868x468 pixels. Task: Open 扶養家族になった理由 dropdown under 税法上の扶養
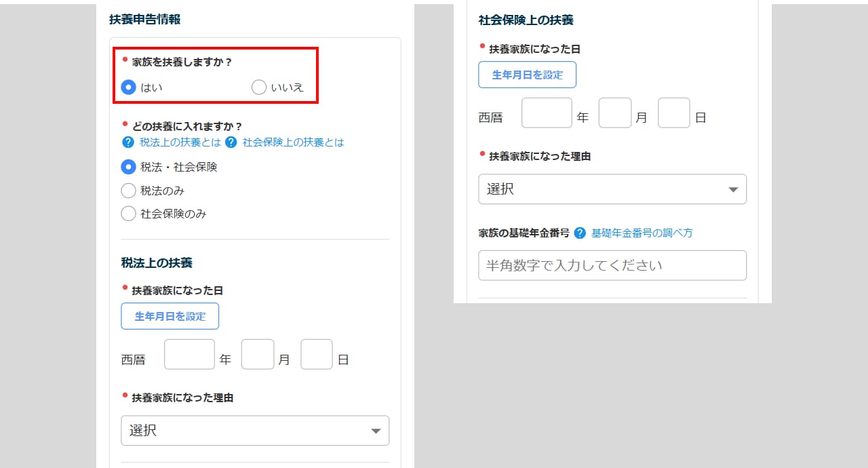click(255, 431)
